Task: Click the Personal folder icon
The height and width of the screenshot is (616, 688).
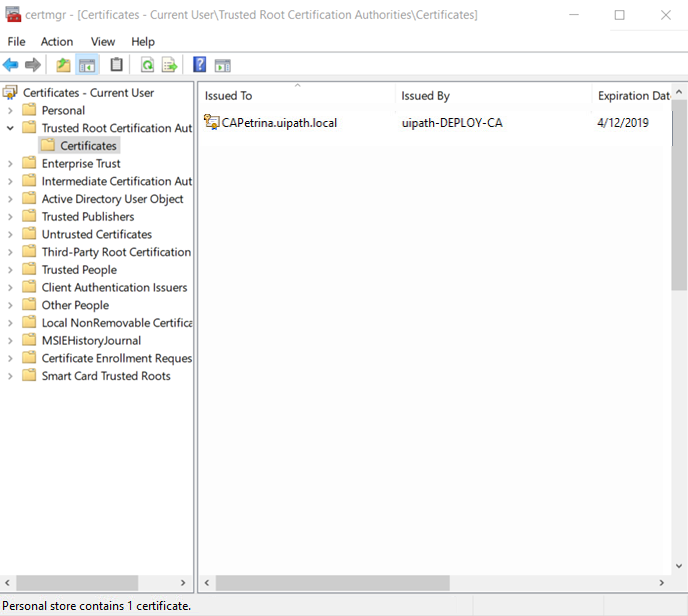Action: tap(29, 110)
